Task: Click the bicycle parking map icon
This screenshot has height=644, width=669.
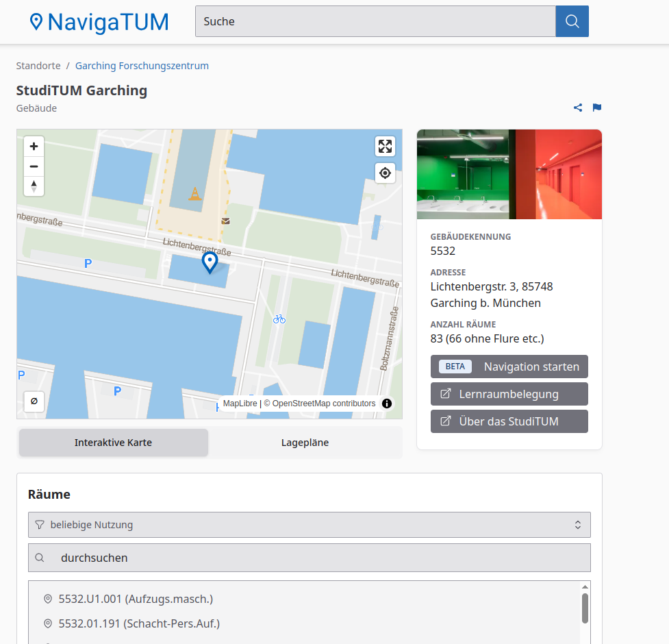Action: point(279,319)
